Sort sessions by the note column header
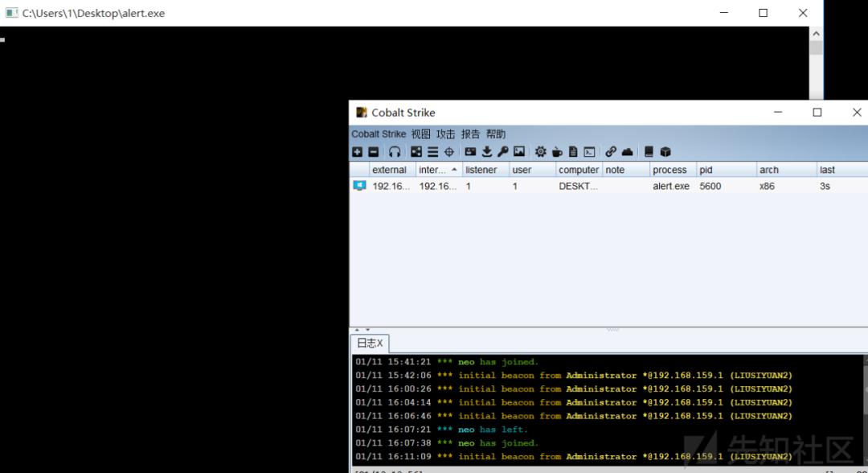Screen dimensions: 868x473 [x=626, y=170]
